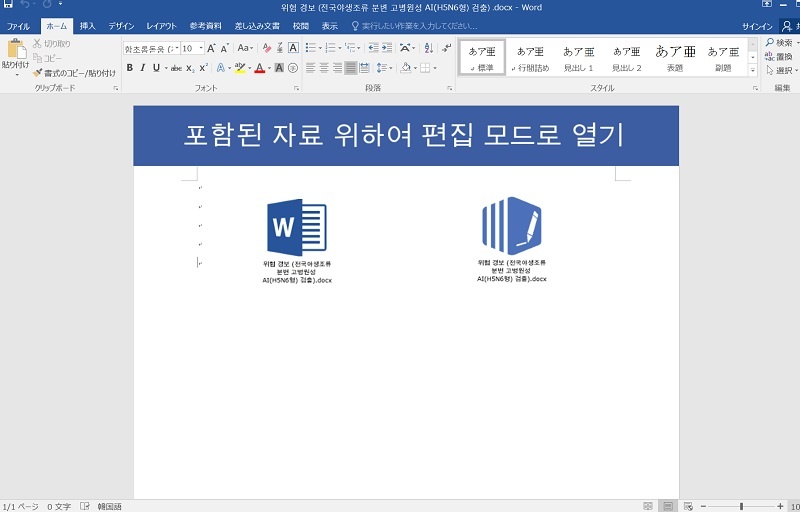Toggle Underline formatting
Viewport: 800px width, 512px height.
tap(156, 68)
